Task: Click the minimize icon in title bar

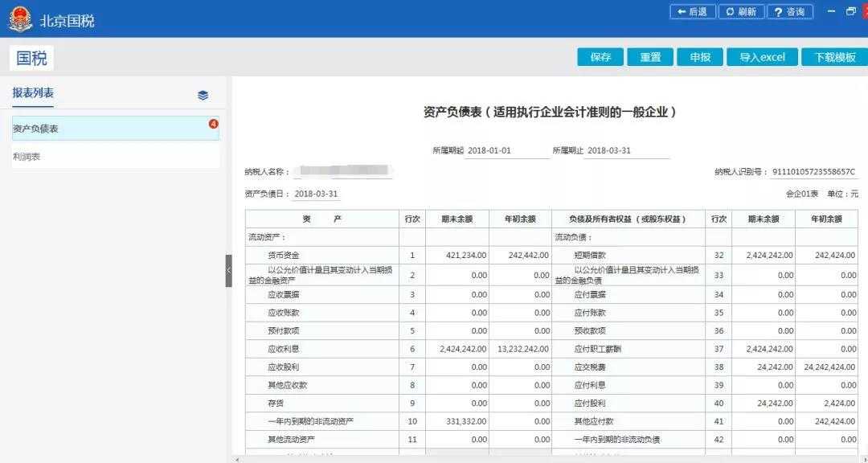Action: pos(832,11)
